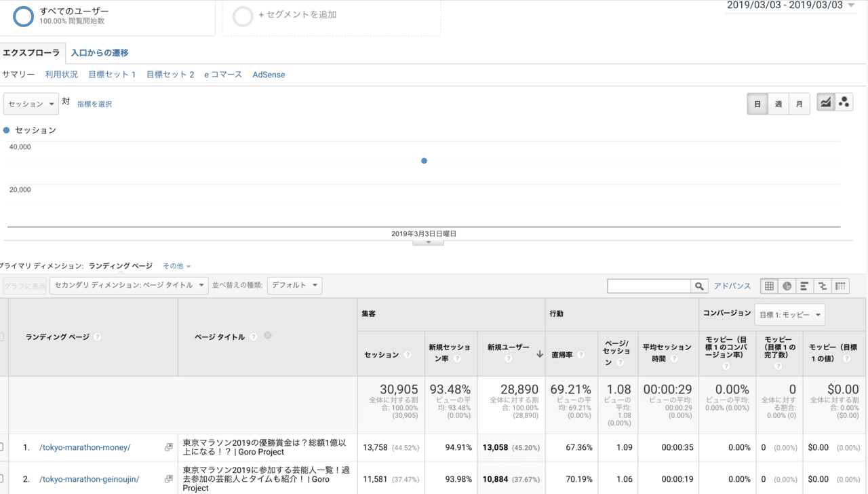
Task: Click sort arrow in 新規ユーザー column
Action: coord(540,354)
